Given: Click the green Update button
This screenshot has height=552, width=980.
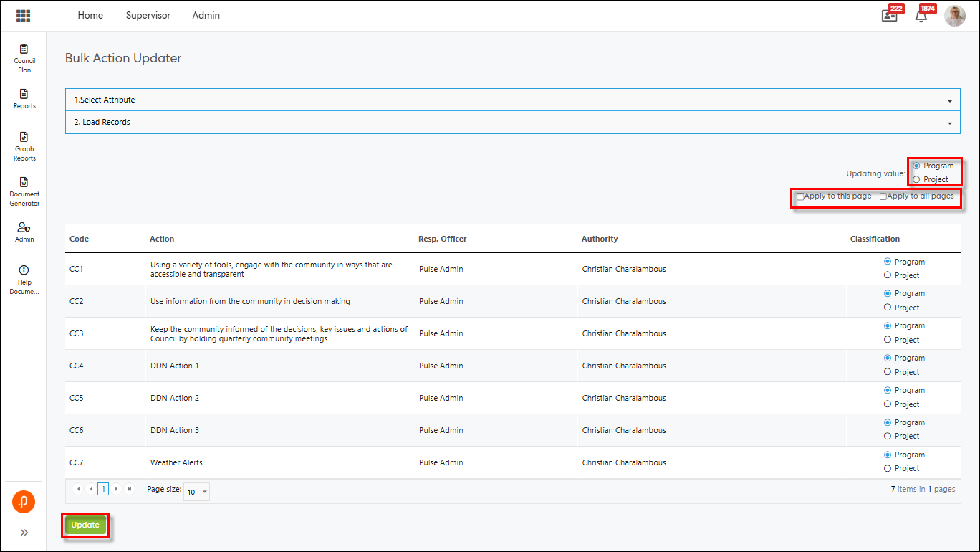Looking at the screenshot, I should click(85, 525).
